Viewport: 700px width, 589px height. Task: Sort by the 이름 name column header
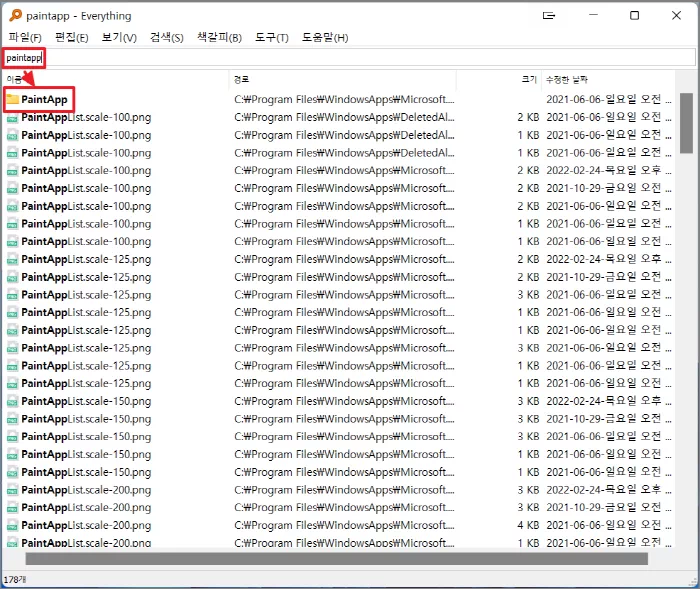(115, 79)
